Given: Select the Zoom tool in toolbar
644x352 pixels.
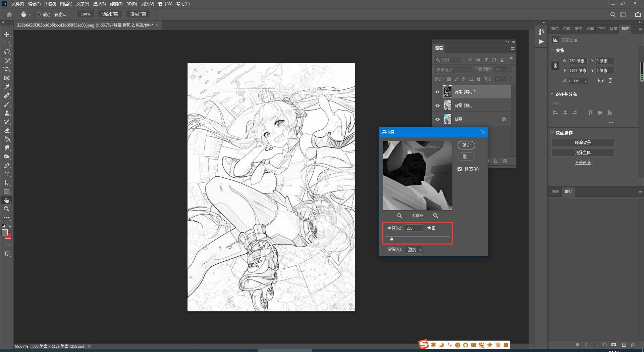Looking at the screenshot, I should [x=7, y=209].
